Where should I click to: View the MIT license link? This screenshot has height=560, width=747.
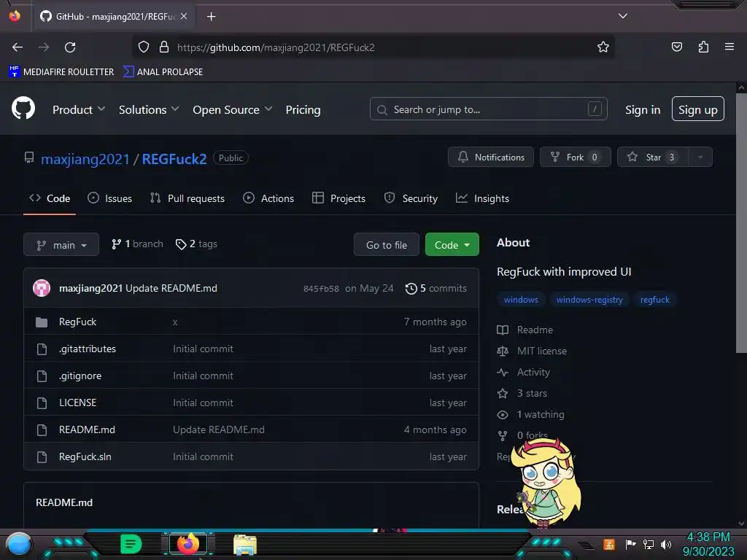532,351
